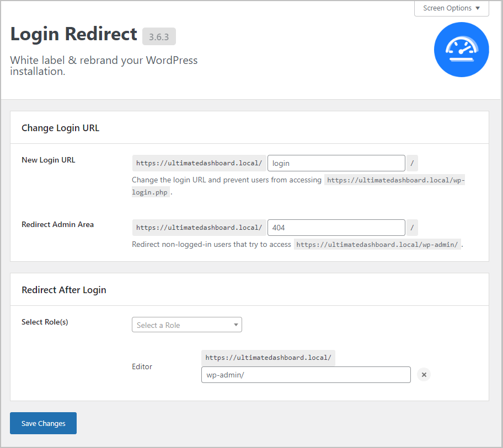The image size is (503, 448).
Task: Focus the Redirect Admin Area input containing 404
Action: point(336,228)
